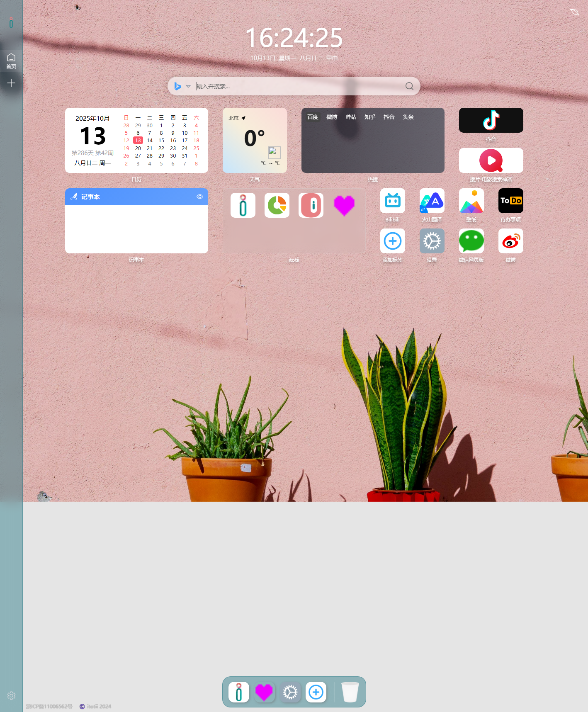Select date 20 in the calendar
The width and height of the screenshot is (588, 712).
click(138, 148)
